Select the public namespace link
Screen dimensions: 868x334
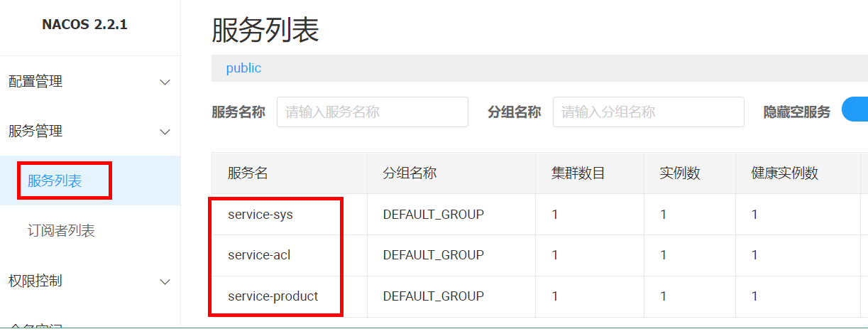pos(243,68)
